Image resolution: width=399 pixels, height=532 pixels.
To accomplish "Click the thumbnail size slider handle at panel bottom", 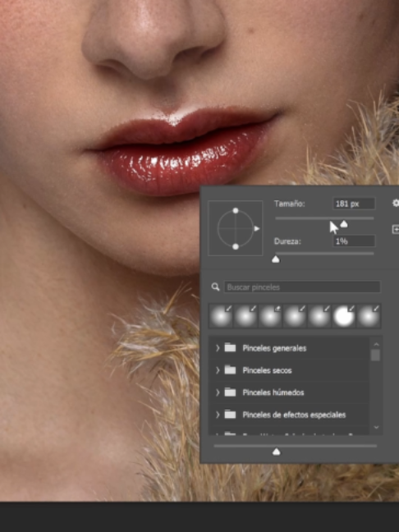I will click(x=277, y=452).
